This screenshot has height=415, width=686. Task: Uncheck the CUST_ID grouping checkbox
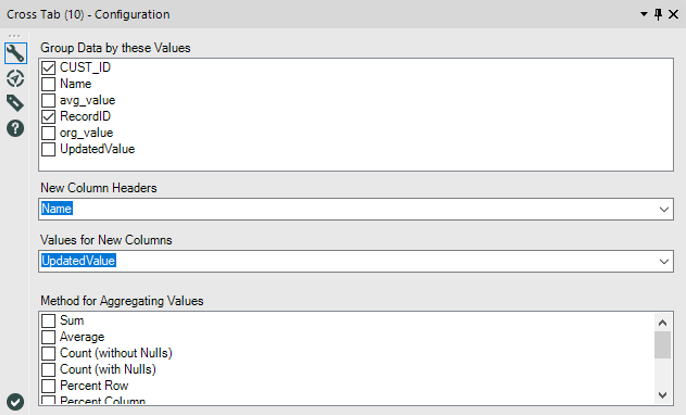(49, 68)
